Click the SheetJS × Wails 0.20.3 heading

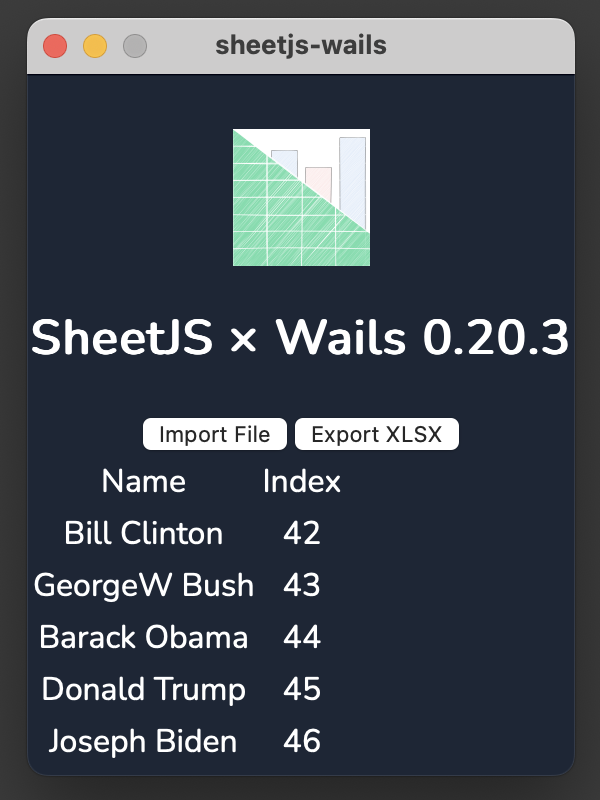pyautogui.click(x=300, y=339)
